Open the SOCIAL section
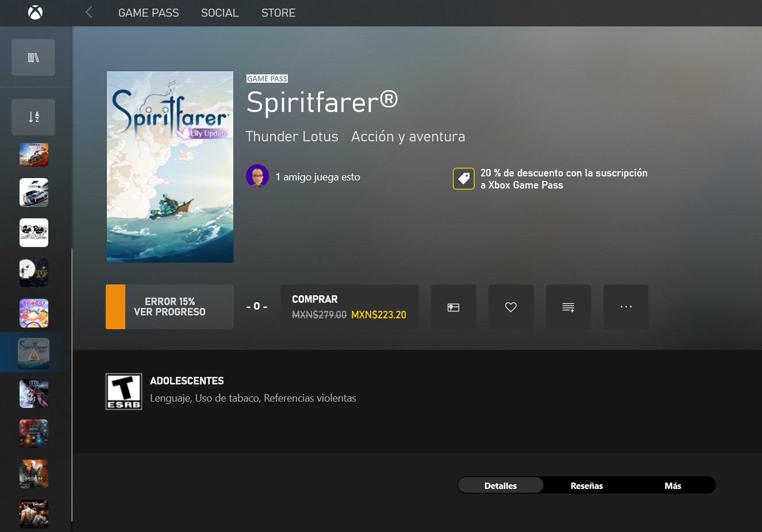 [x=220, y=13]
